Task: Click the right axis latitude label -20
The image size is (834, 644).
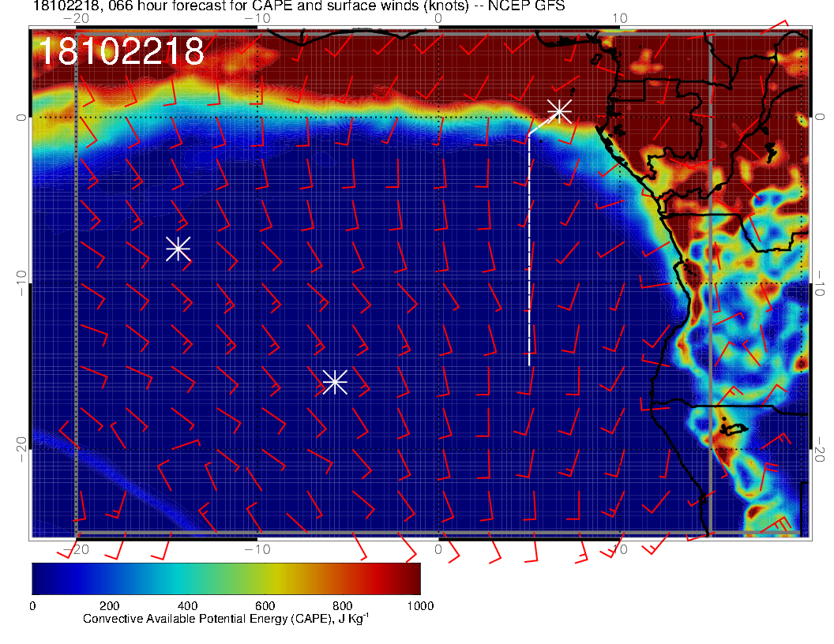Action: point(820,450)
